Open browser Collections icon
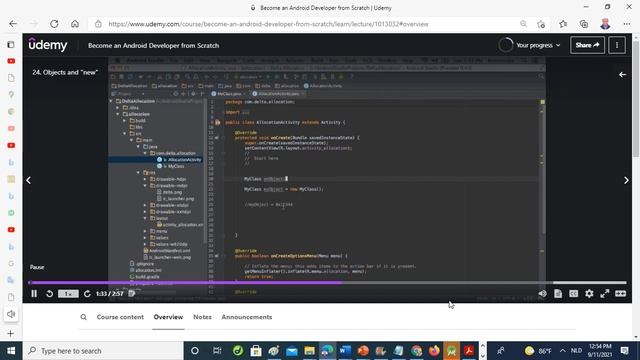The width and height of the screenshot is (640, 360). pos(584,24)
